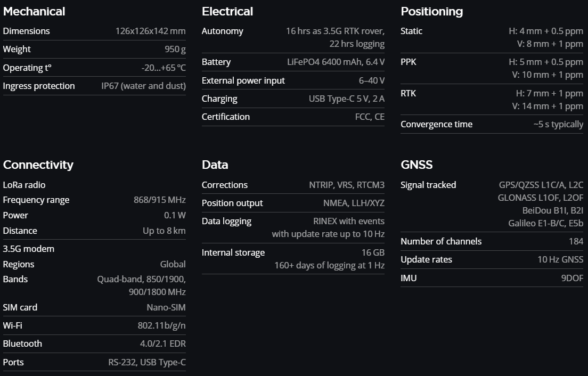Click the LoRa radio subsection label
This screenshot has width=588, height=376.
click(24, 185)
